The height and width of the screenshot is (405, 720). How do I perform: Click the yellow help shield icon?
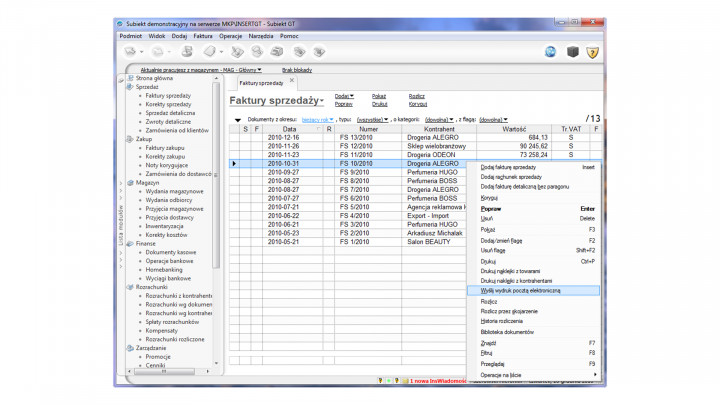tap(593, 51)
